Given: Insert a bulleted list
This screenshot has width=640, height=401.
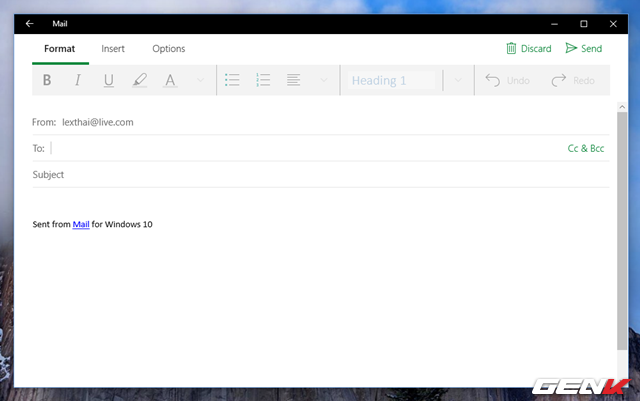Looking at the screenshot, I should tap(232, 80).
